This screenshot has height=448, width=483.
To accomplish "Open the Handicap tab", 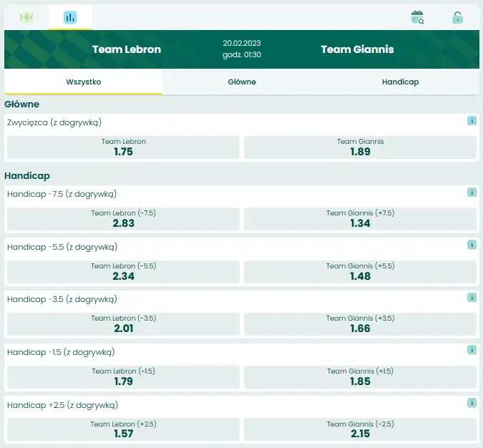I will click(x=400, y=82).
